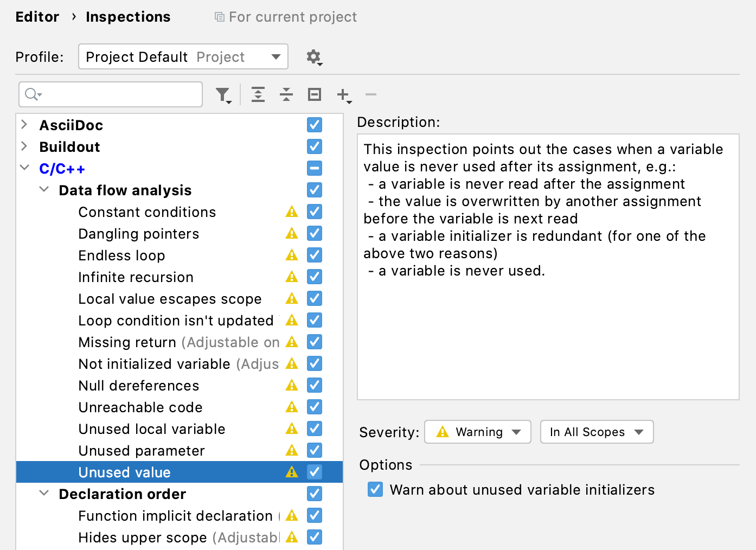The image size is (756, 550).
Task: Toggle Warn about unused variable initializers
Action: [x=375, y=489]
